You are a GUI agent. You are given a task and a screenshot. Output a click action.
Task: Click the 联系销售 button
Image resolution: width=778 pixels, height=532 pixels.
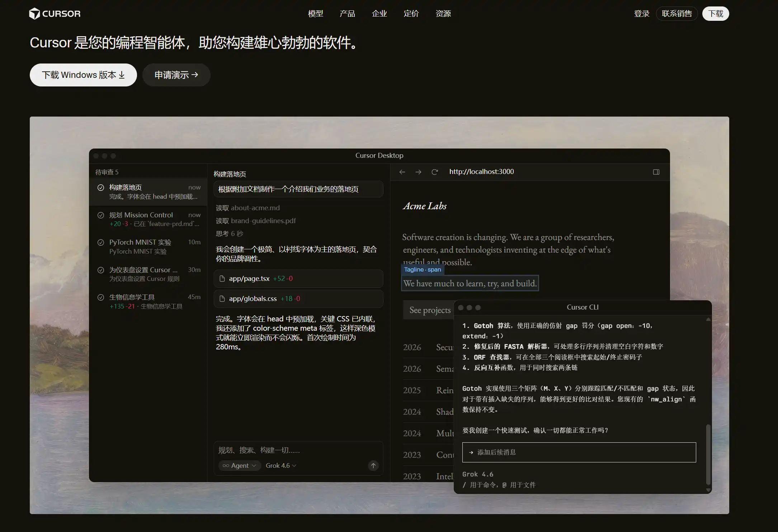pos(677,14)
